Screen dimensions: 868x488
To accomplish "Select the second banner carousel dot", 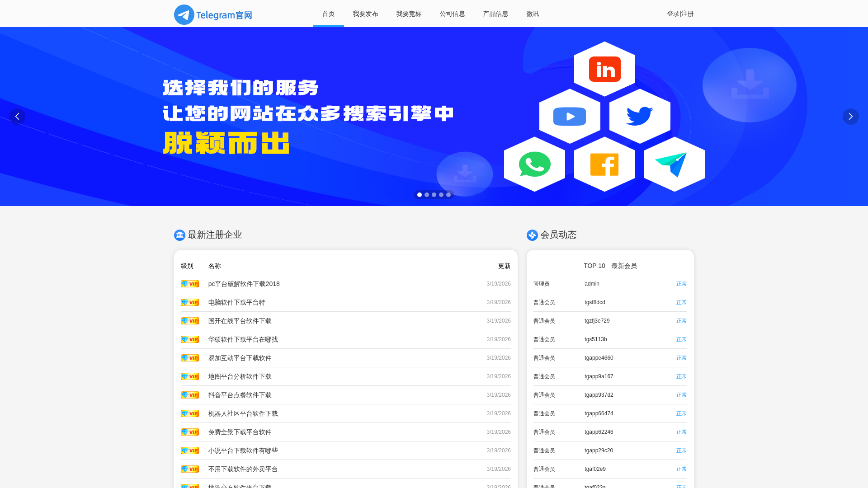I will point(427,195).
